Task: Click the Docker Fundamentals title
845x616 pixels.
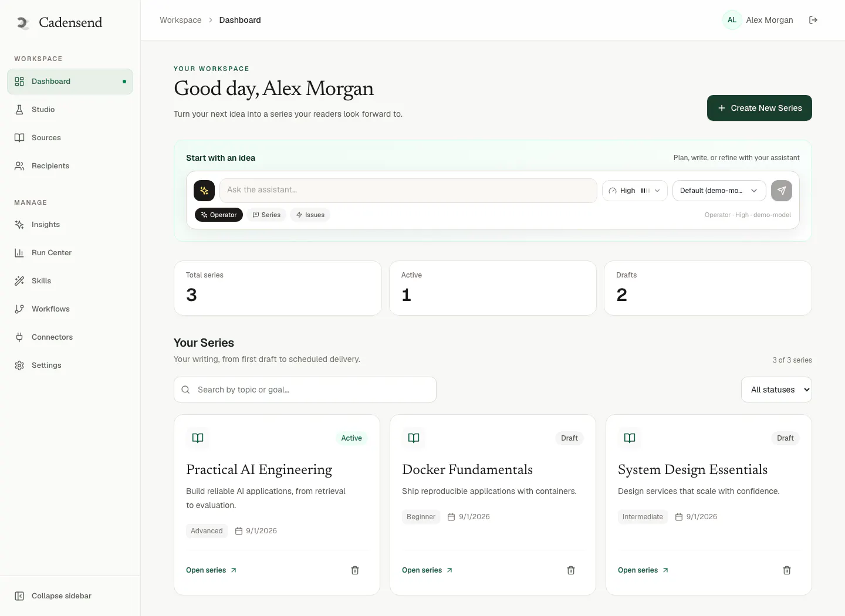Action: tap(467, 469)
